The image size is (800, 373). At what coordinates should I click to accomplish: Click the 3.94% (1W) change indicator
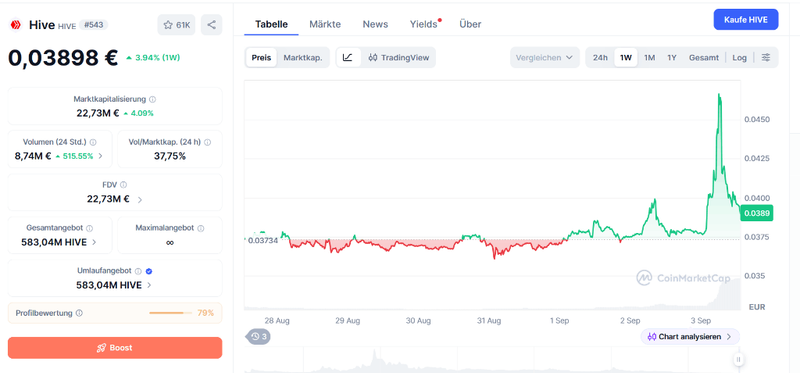[x=153, y=58]
